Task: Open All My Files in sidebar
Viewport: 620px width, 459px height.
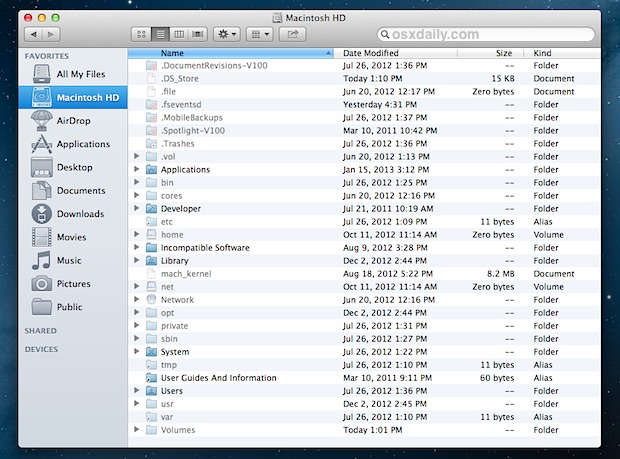Action: [82, 75]
